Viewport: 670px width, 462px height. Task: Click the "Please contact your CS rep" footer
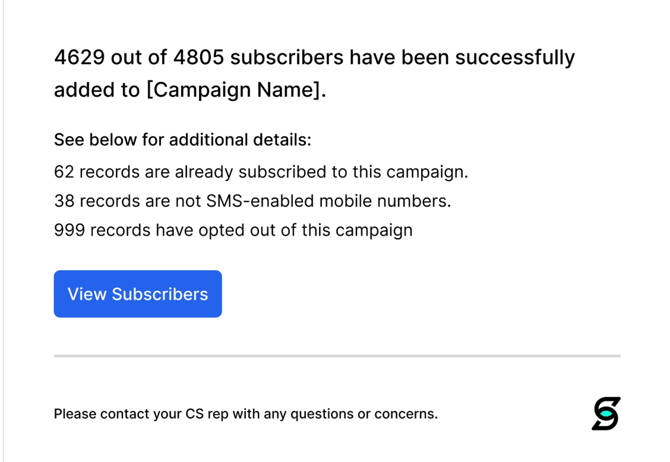(245, 414)
